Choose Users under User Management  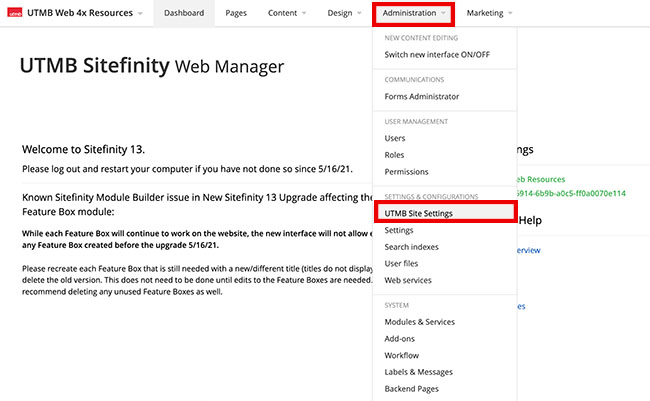pos(395,139)
